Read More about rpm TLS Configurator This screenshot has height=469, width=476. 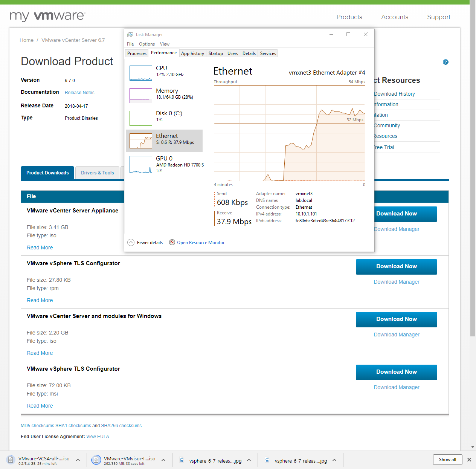point(40,300)
